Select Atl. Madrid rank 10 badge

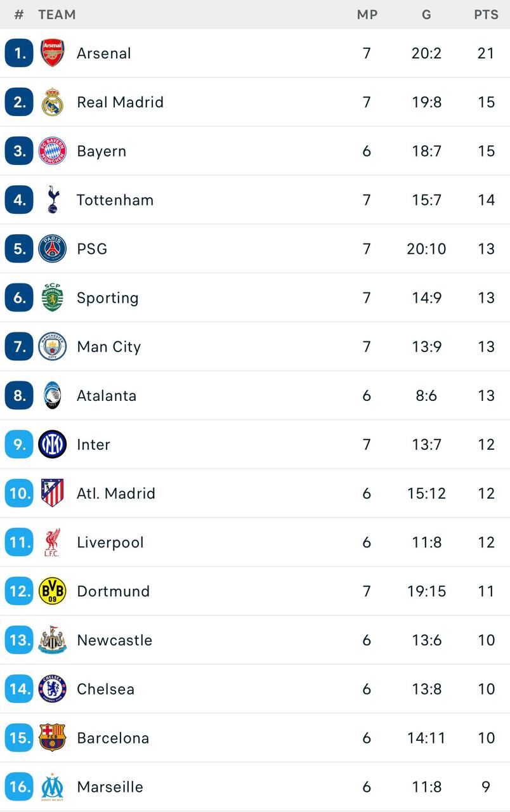[x=19, y=493]
